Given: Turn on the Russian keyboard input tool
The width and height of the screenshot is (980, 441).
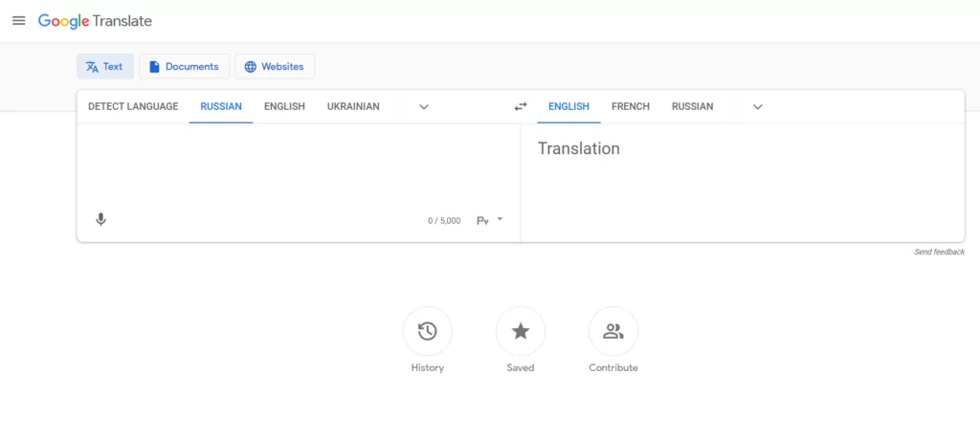Looking at the screenshot, I should (x=482, y=220).
